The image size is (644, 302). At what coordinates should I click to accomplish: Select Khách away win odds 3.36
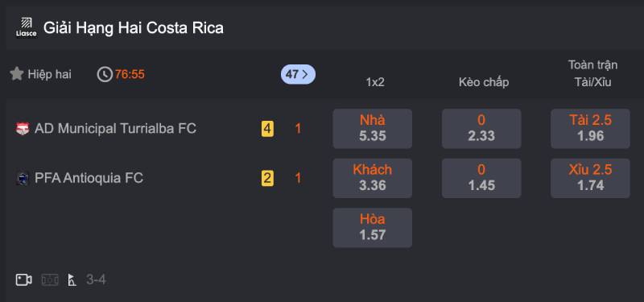(373, 178)
